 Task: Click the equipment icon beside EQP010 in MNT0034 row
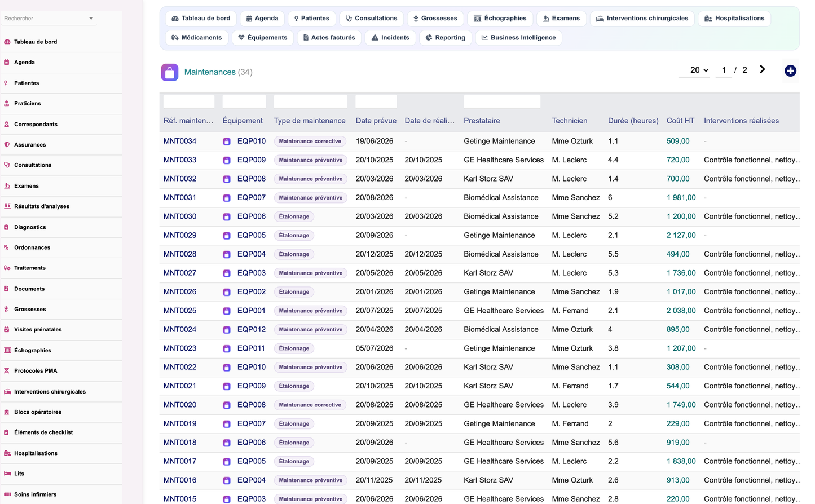click(227, 142)
